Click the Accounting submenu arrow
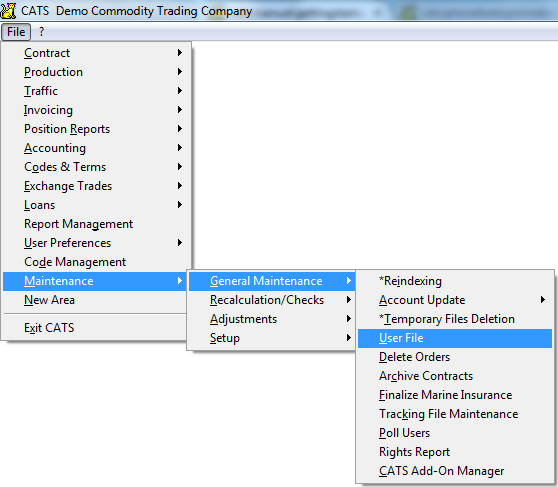This screenshot has height=487, width=558. click(x=180, y=148)
